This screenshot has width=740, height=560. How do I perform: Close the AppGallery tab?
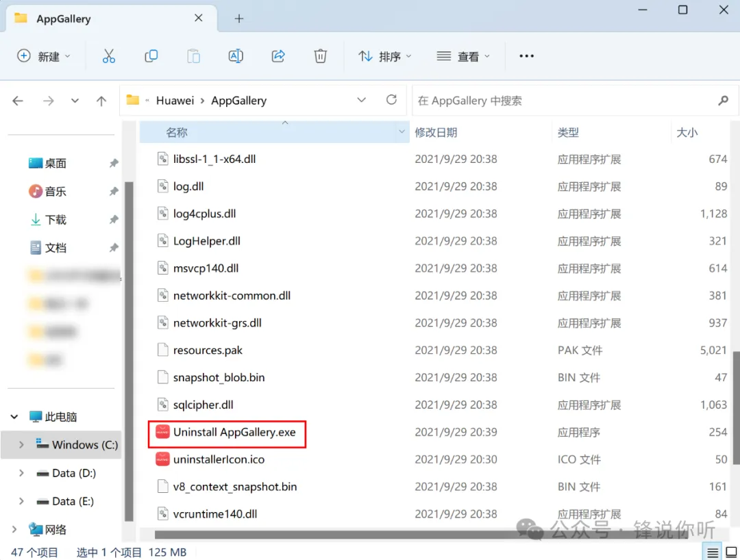click(199, 18)
